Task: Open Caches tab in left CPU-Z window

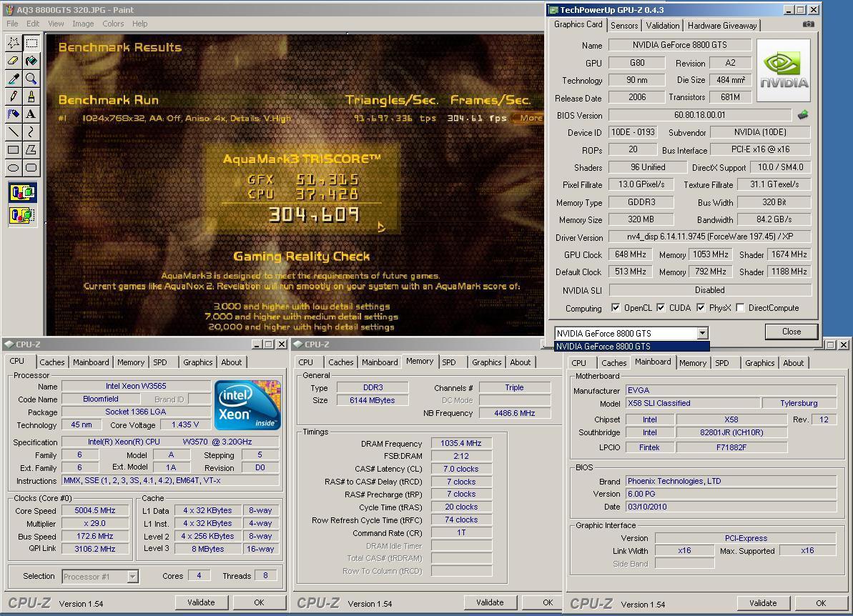Action: 52,362
